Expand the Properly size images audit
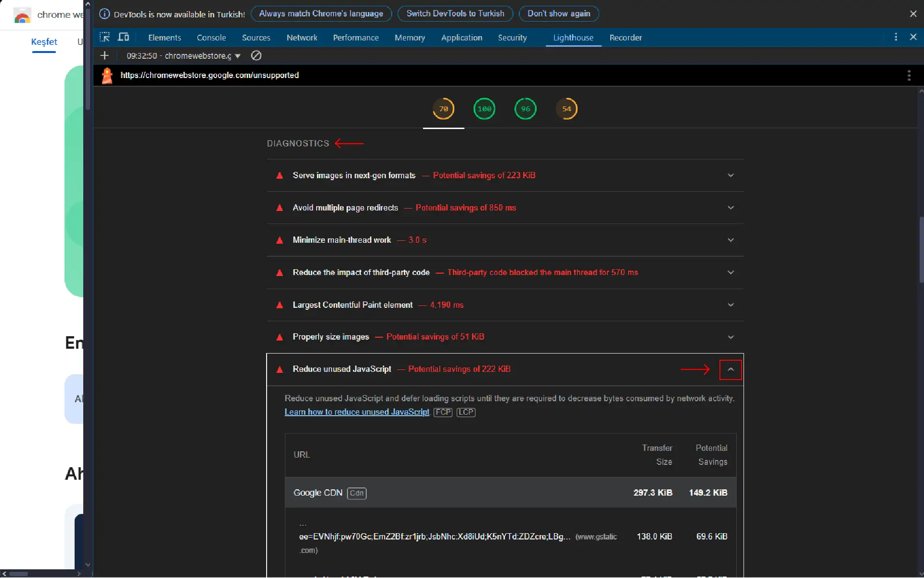Viewport: 924px width, 578px height. pos(731,337)
